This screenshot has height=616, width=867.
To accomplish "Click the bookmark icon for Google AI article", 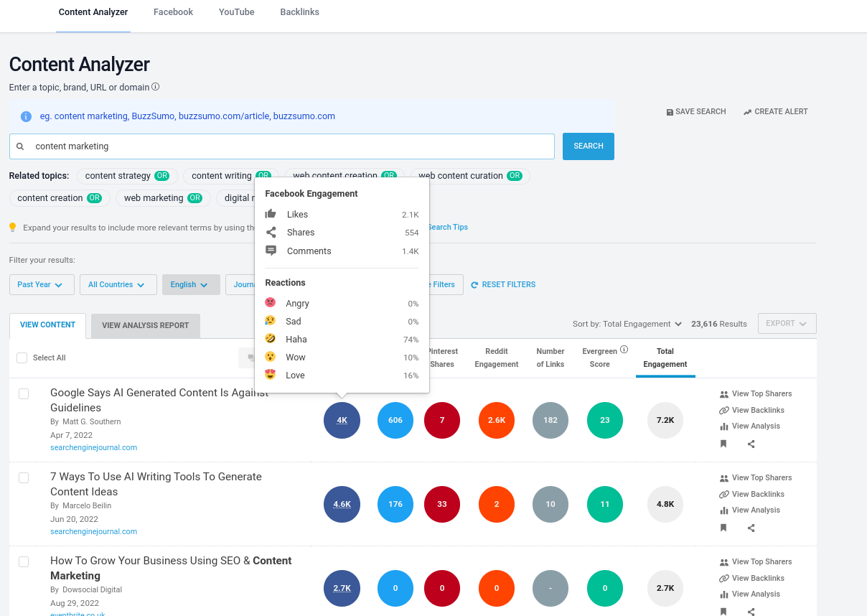I will click(723, 444).
